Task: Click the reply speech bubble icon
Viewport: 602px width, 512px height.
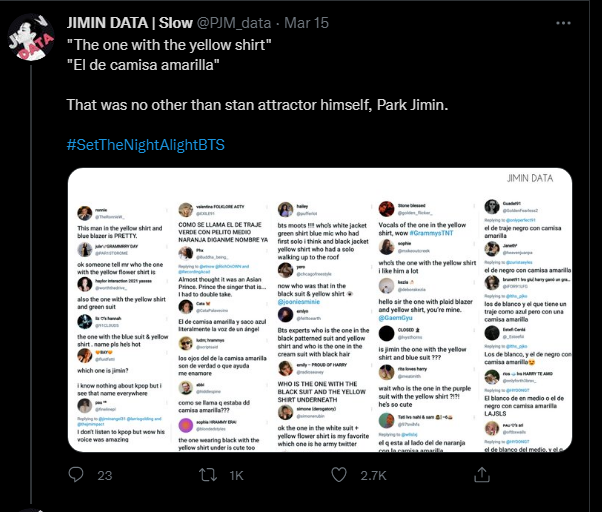Action: click(76, 474)
